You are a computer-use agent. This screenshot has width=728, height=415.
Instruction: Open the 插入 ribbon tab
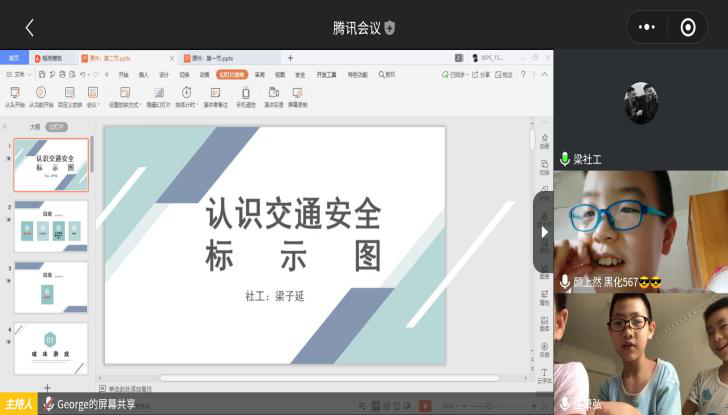(x=144, y=74)
